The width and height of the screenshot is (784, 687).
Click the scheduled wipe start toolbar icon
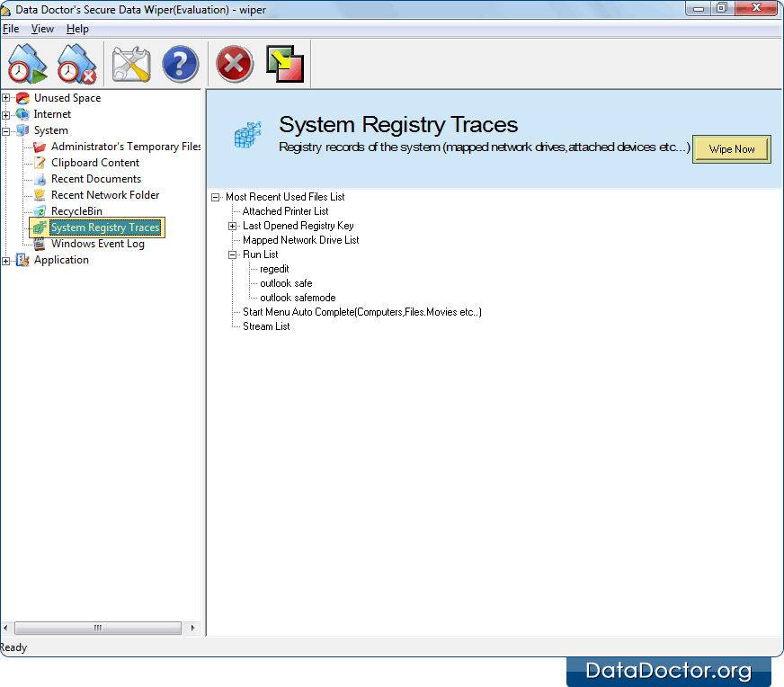28,64
